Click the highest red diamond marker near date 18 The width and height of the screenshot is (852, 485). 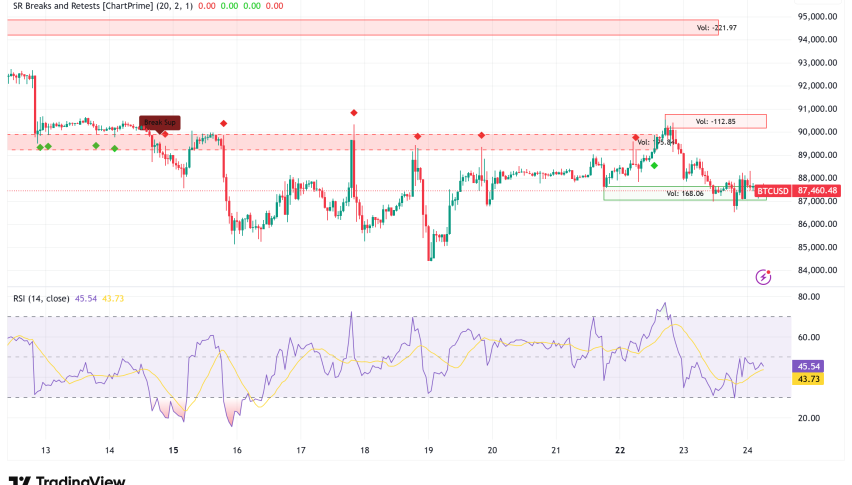click(354, 113)
